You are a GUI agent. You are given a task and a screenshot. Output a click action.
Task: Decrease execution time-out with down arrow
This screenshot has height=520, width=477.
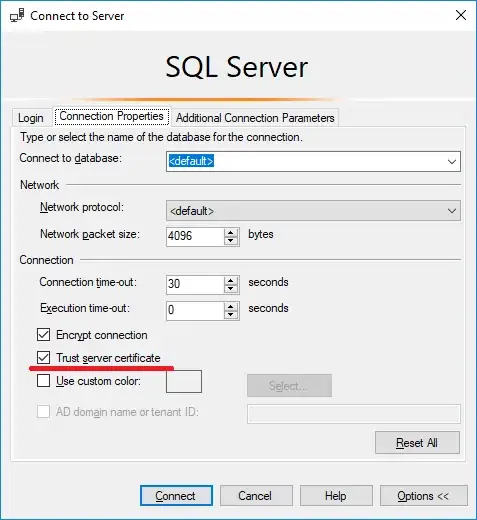point(231,315)
